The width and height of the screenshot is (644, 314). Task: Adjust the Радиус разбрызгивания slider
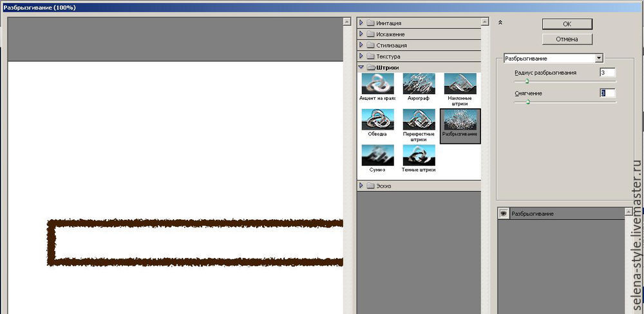click(527, 81)
